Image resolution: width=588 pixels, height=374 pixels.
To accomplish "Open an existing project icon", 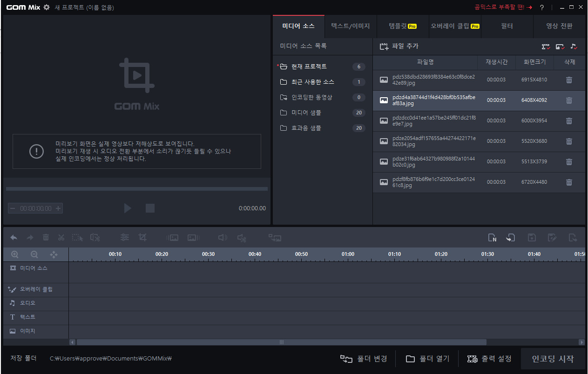I will (511, 238).
